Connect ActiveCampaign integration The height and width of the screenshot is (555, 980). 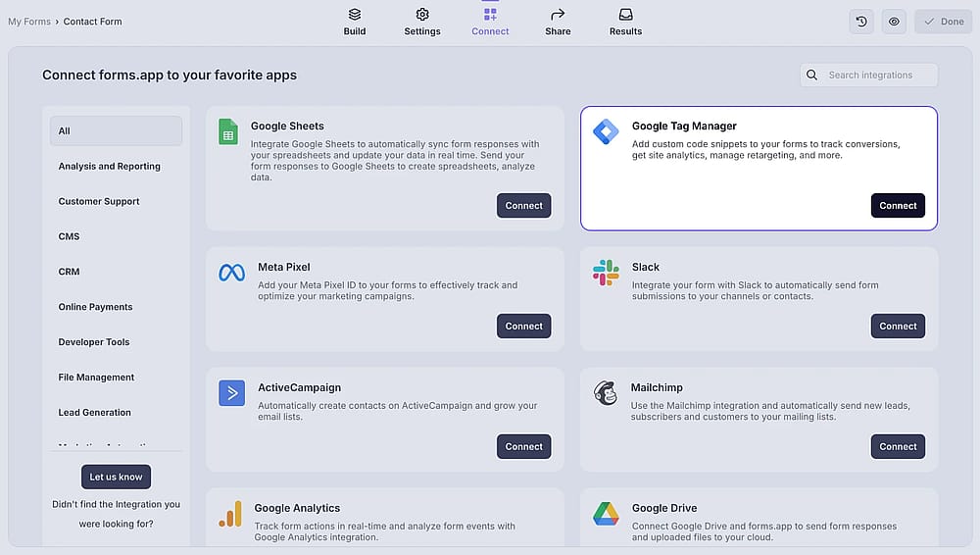(x=523, y=447)
